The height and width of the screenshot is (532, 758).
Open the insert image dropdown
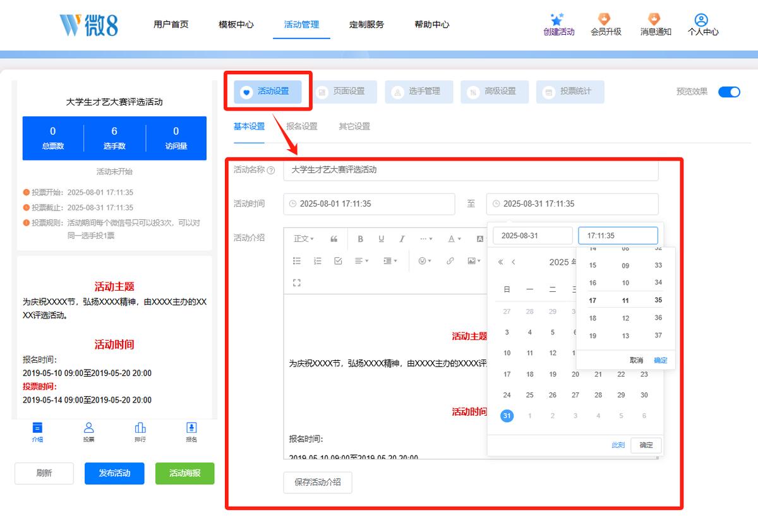[x=474, y=261]
